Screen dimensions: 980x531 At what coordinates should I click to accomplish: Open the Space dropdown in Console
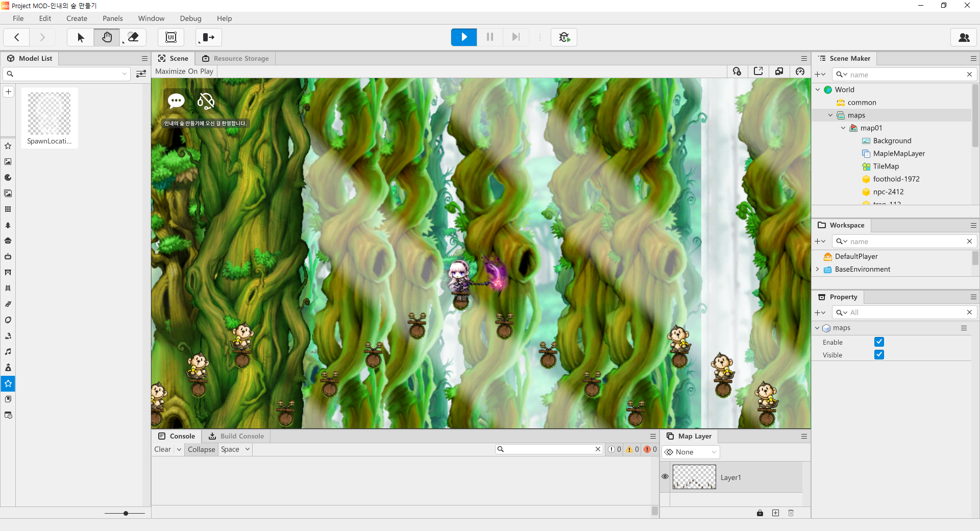click(235, 449)
